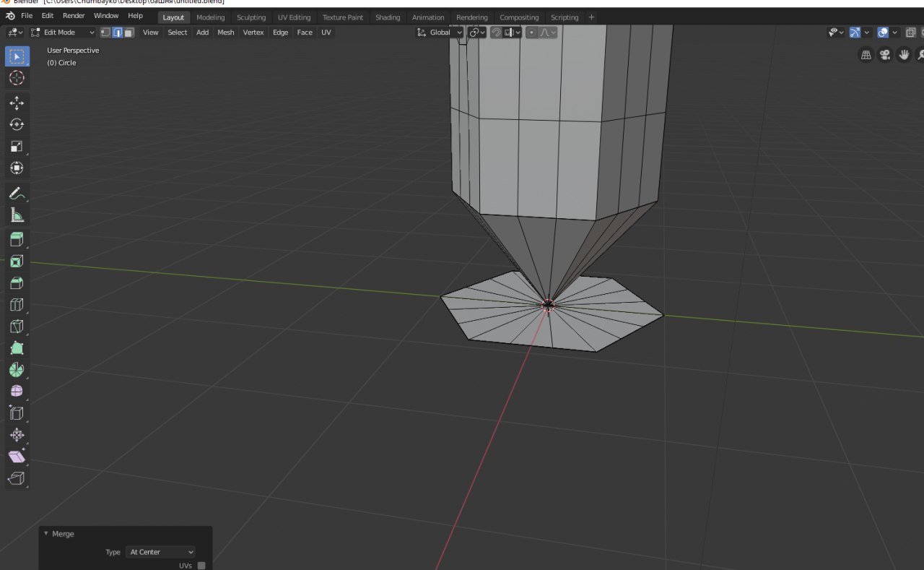Toggle orthographic view with grid icon

point(866,55)
